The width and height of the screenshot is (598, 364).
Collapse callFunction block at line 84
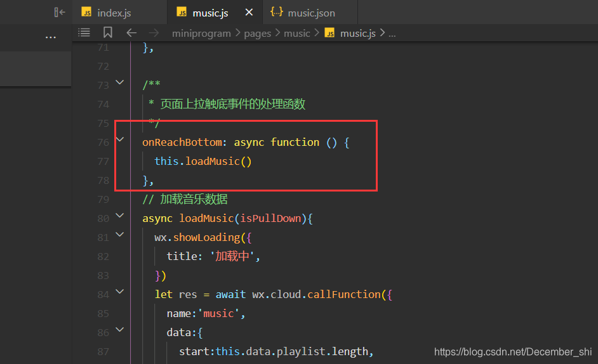point(120,292)
